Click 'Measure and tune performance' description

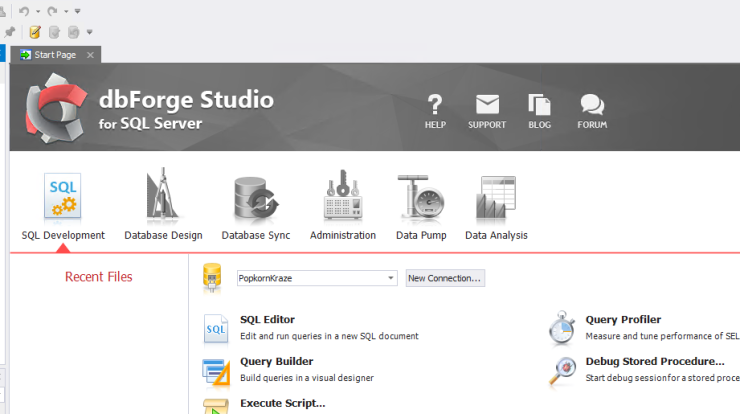tap(663, 336)
